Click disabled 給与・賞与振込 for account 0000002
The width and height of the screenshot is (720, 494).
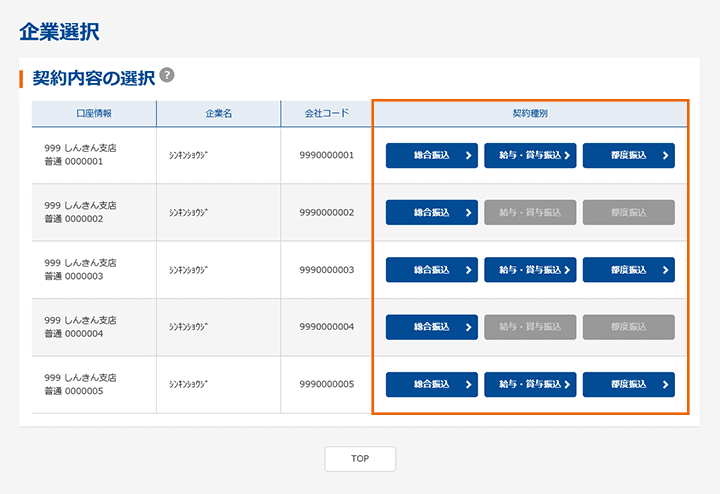[x=530, y=212]
